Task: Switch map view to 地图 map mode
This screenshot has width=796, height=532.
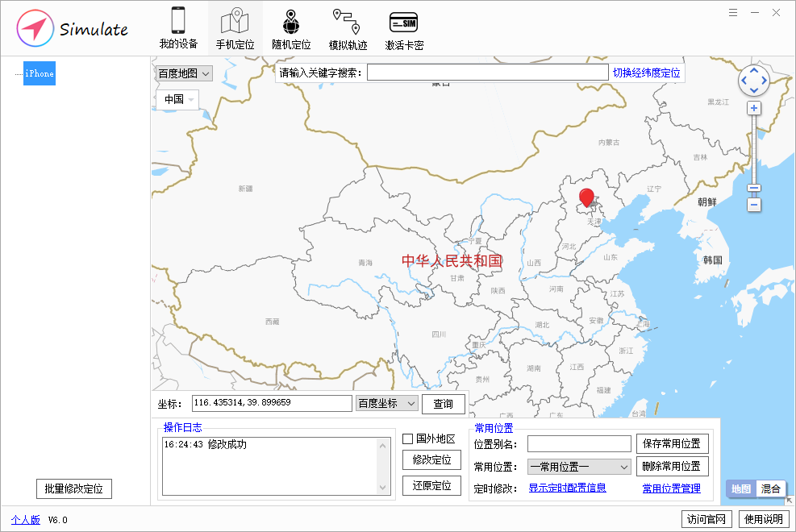Action: 740,489
